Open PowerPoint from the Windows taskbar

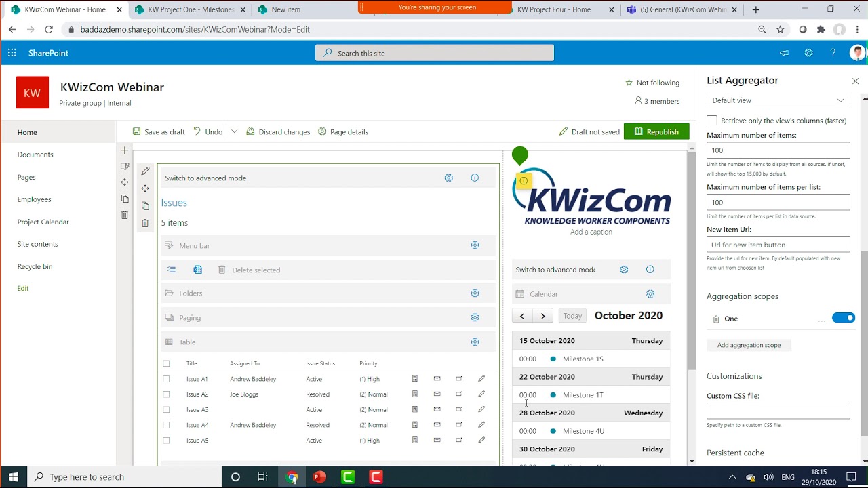pyautogui.click(x=319, y=477)
